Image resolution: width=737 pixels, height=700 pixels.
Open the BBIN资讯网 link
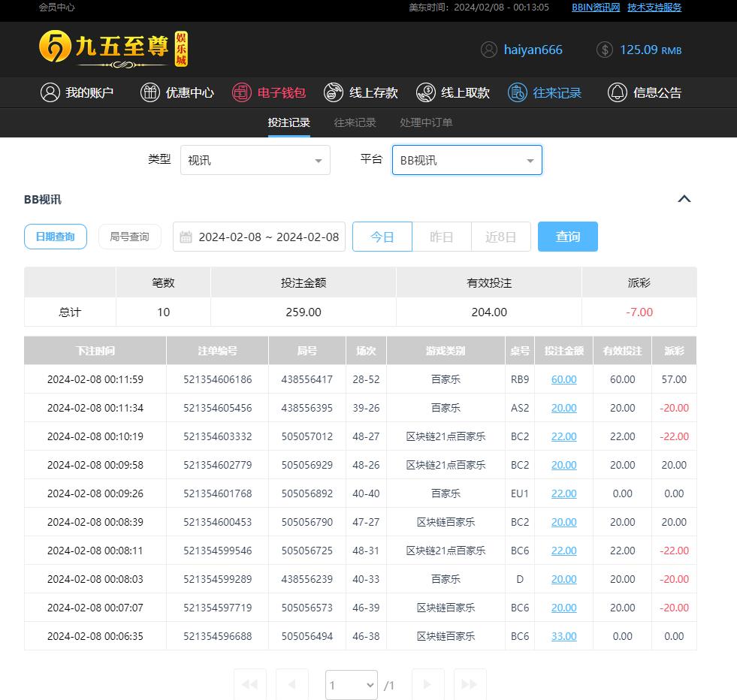tap(596, 8)
